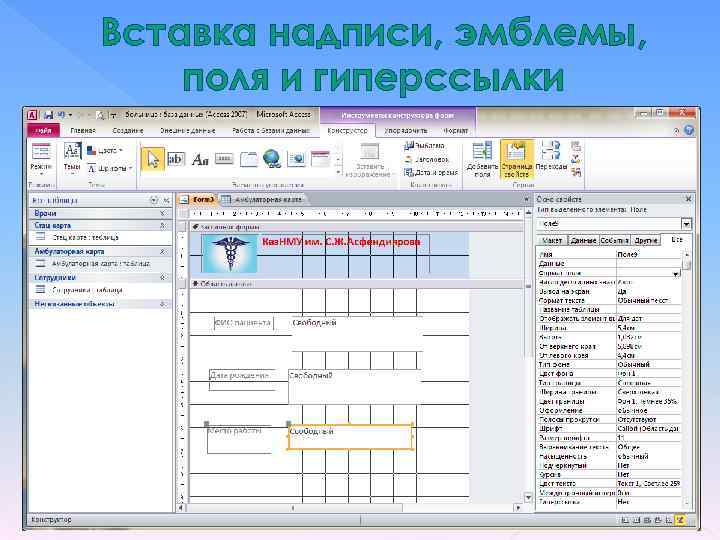Open the Формат поля property dropdown arrow
Viewport: 720px width, 540px height.
pos(676,273)
